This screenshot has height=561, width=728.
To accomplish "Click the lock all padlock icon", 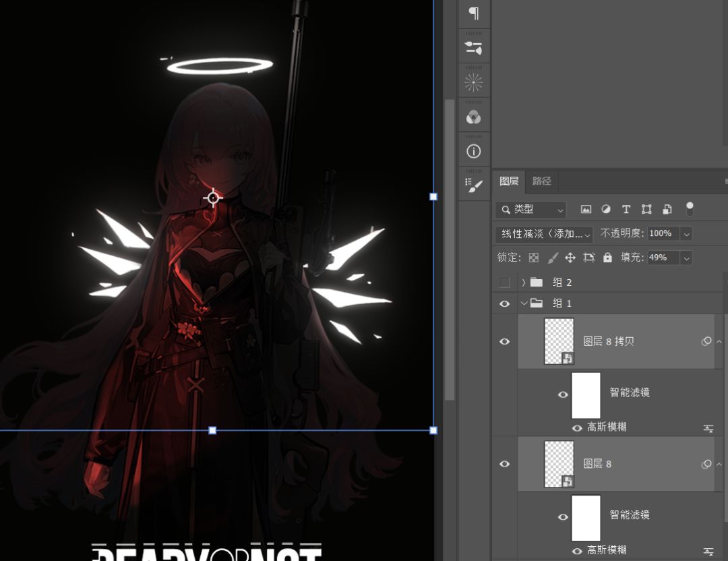I will tap(607, 258).
